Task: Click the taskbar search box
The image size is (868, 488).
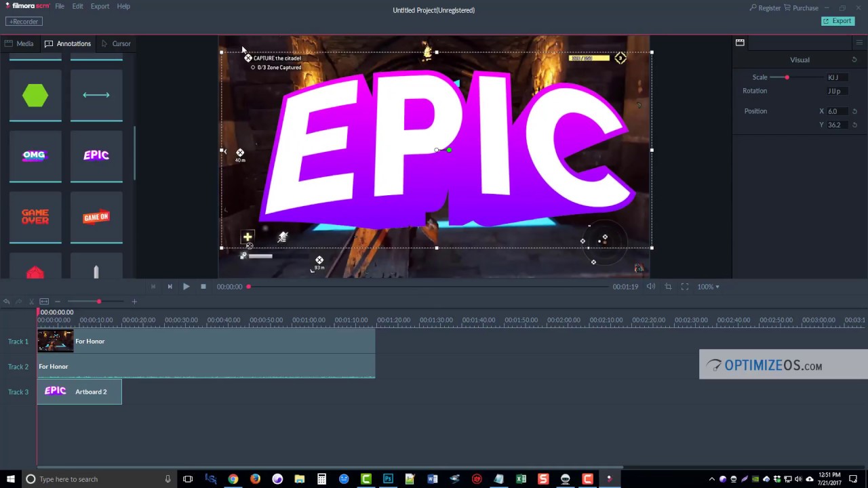Action: tap(99, 479)
